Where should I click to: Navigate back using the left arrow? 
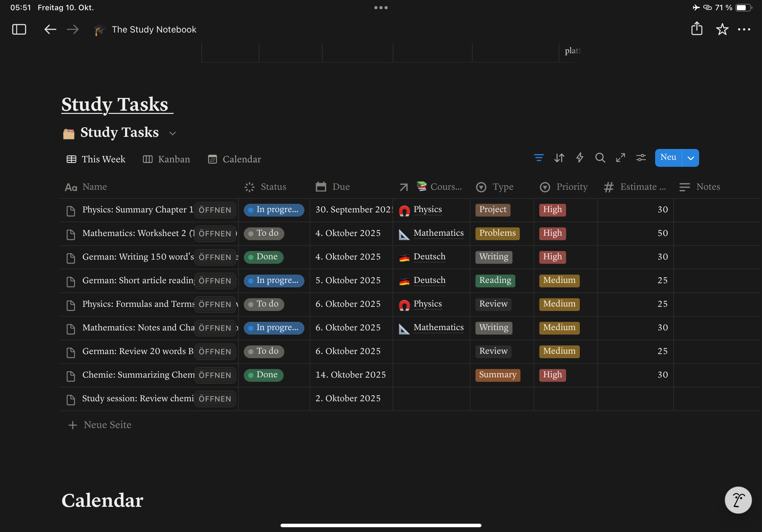(50, 29)
